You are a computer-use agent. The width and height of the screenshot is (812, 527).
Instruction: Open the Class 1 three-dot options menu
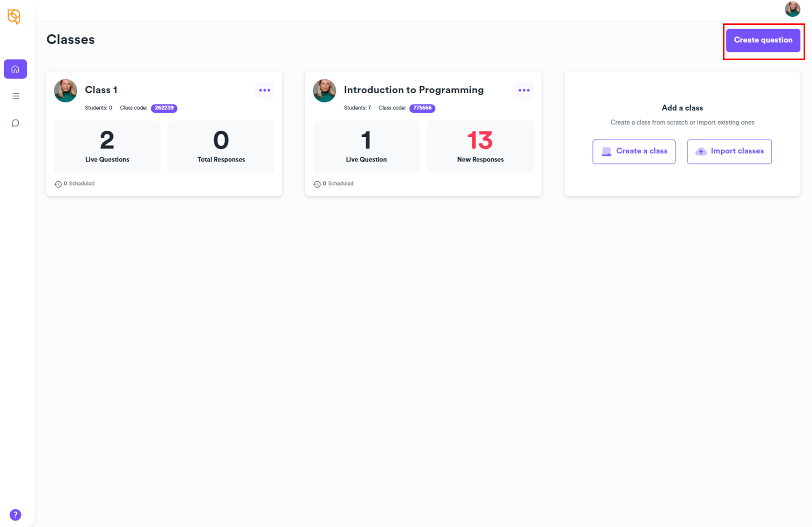click(264, 90)
